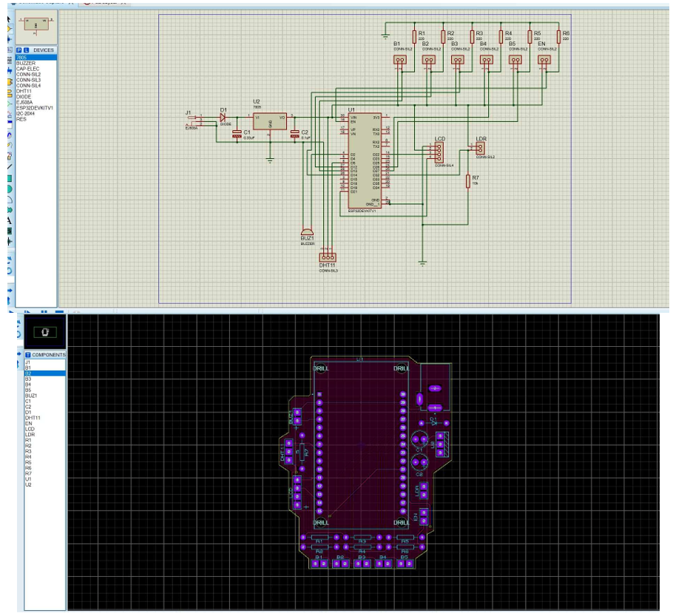This screenshot has height=616, width=673.
Task: Open the Pick Devices dialog with P button
Action: [18, 50]
